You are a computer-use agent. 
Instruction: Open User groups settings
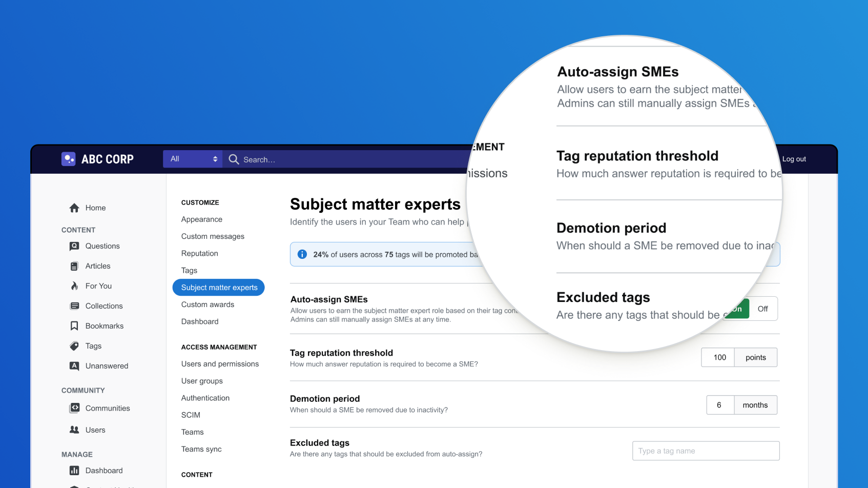point(202,381)
